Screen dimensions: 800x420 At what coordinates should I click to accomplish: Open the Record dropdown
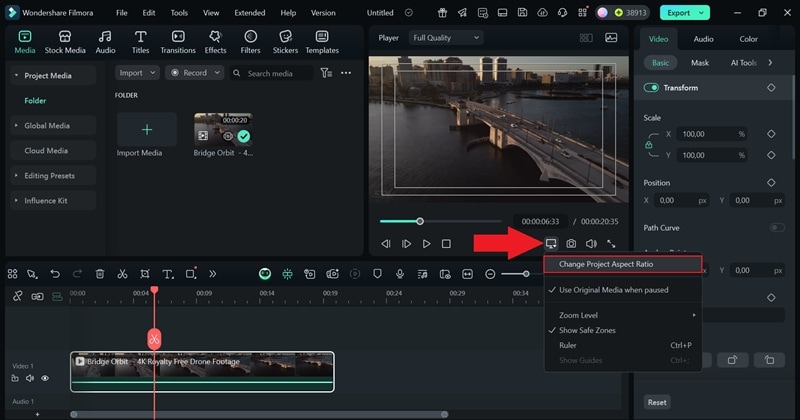tap(194, 73)
